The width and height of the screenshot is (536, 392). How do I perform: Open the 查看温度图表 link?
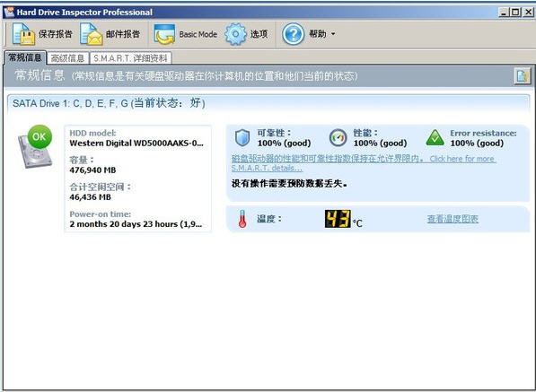453,219
